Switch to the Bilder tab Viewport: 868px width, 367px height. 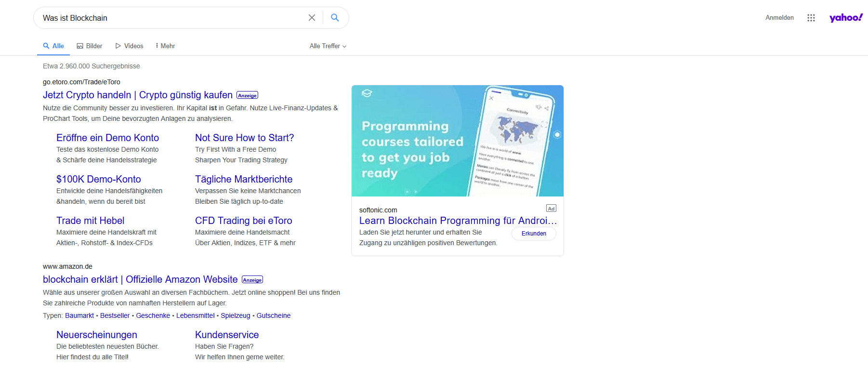coord(90,46)
